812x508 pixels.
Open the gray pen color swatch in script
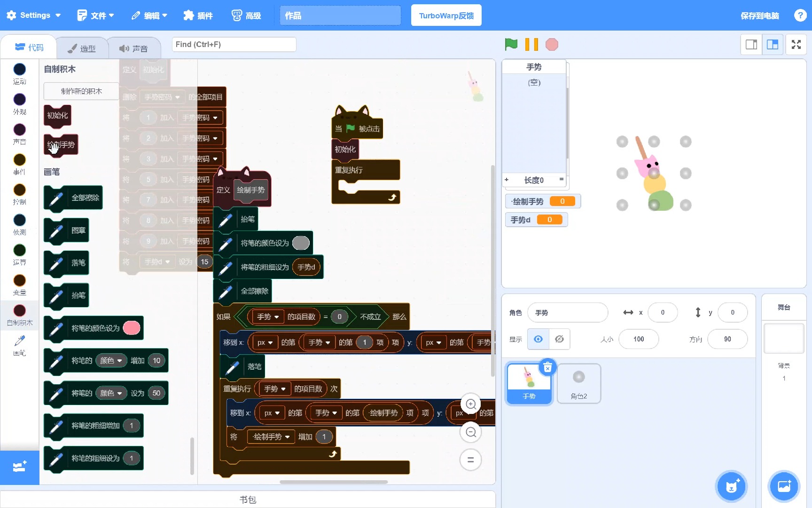(x=301, y=243)
